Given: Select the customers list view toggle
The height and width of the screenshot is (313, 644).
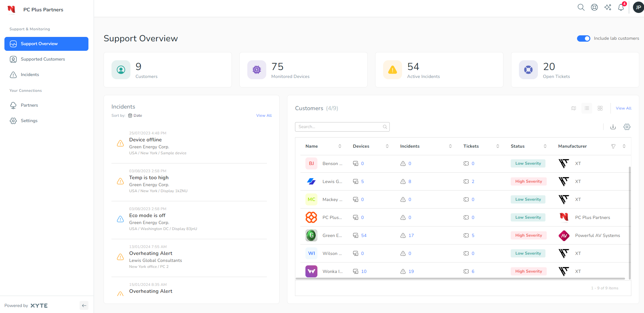Looking at the screenshot, I should click(587, 108).
